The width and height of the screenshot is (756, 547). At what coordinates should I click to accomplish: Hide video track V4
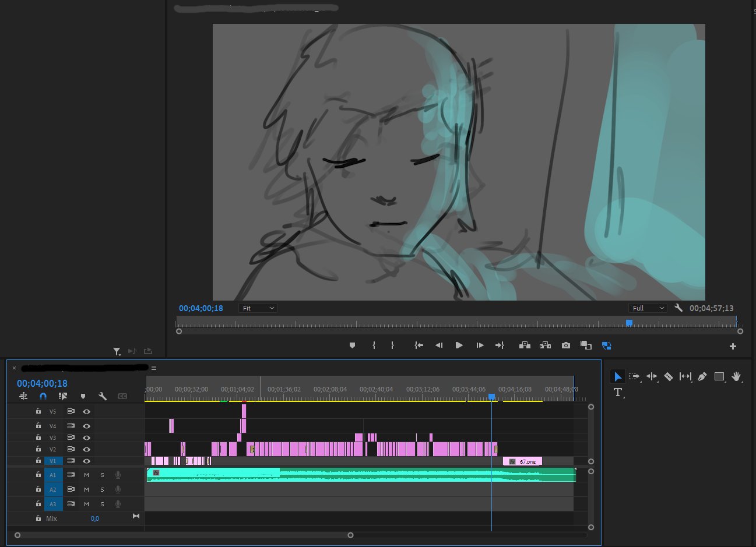point(86,426)
